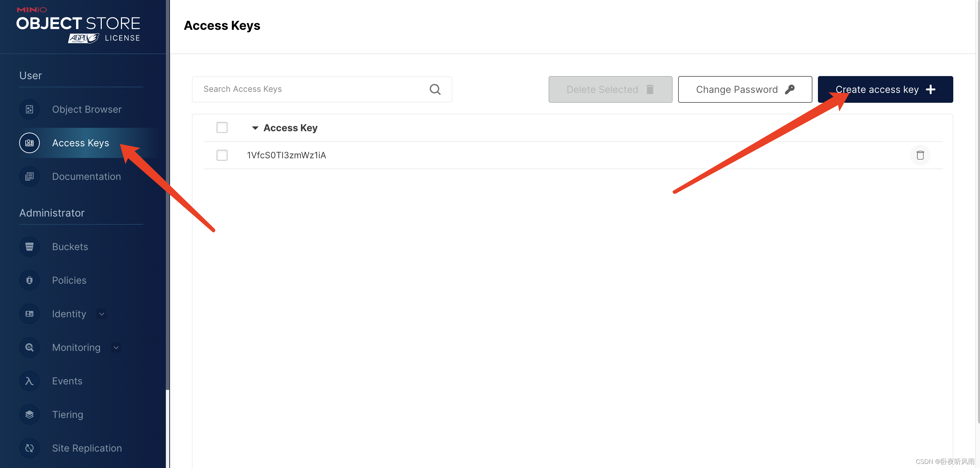Delete access key 1VfcS0TI3zmWz1iA via trash icon

coord(921,155)
